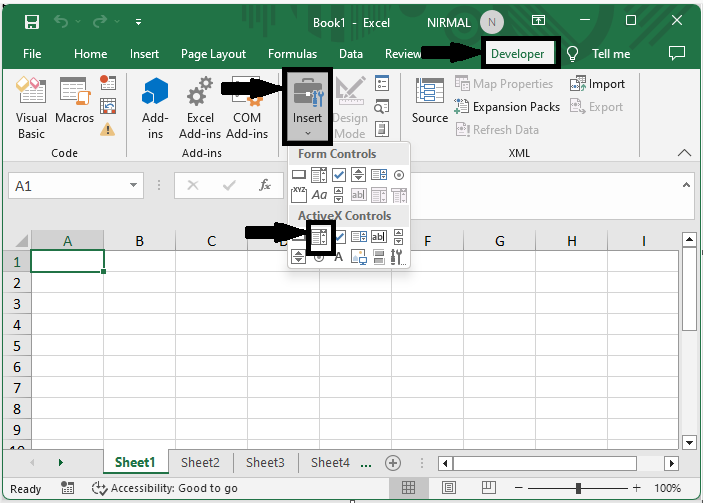Select Sheet2 tab
The height and width of the screenshot is (503, 703).
point(200,462)
